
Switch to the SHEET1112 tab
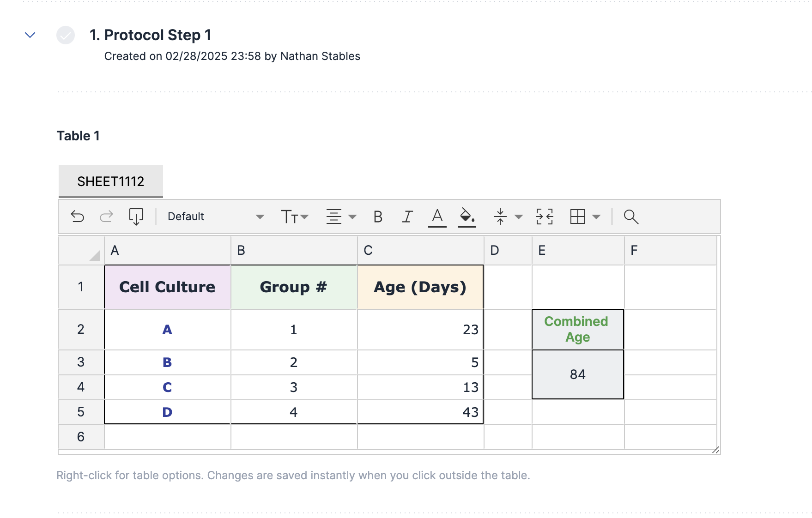(110, 181)
